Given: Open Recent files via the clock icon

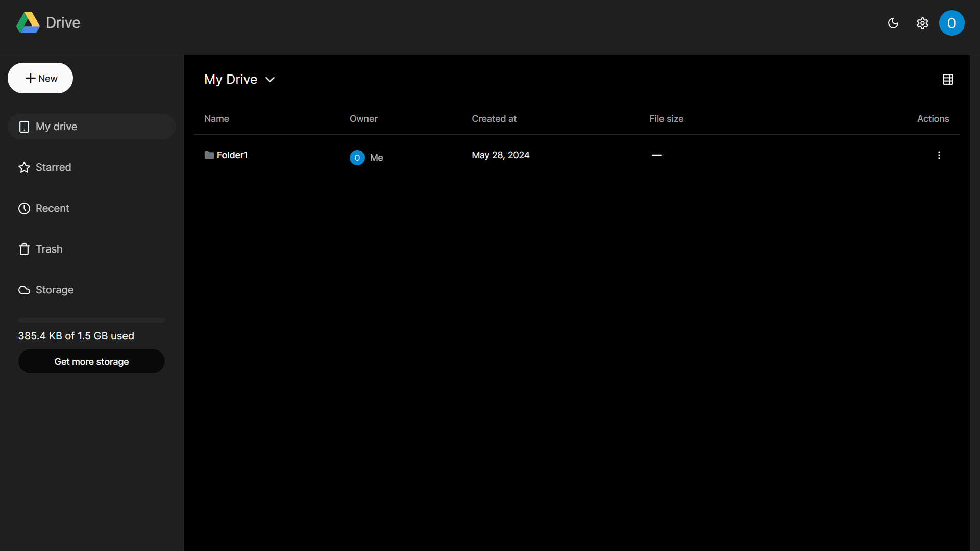Looking at the screenshot, I should (23, 208).
